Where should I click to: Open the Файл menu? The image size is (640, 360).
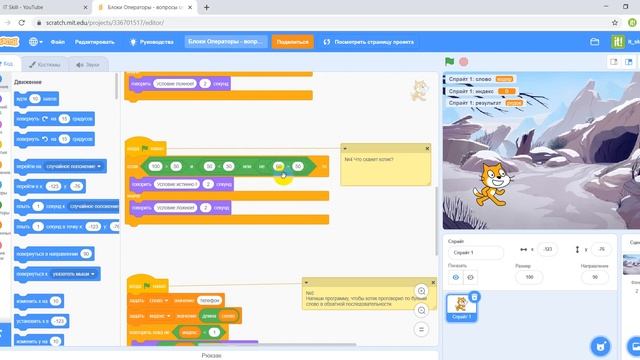pyautogui.click(x=58, y=42)
